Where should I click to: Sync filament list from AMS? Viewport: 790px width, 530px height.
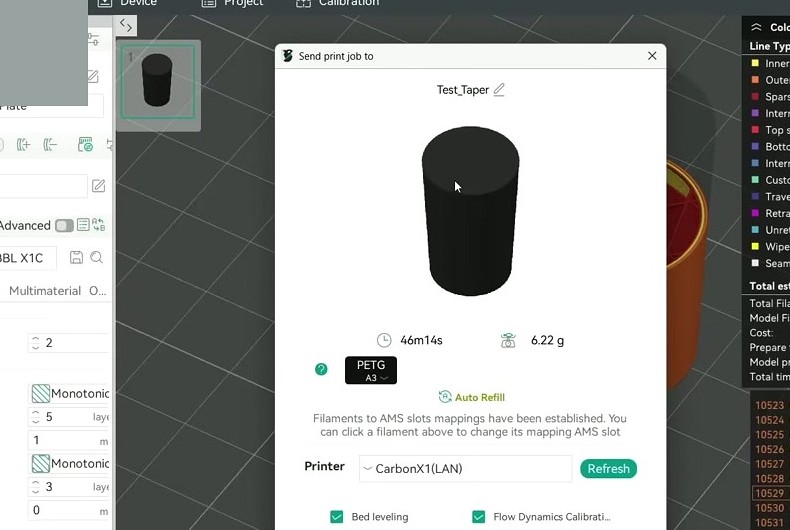click(x=85, y=145)
